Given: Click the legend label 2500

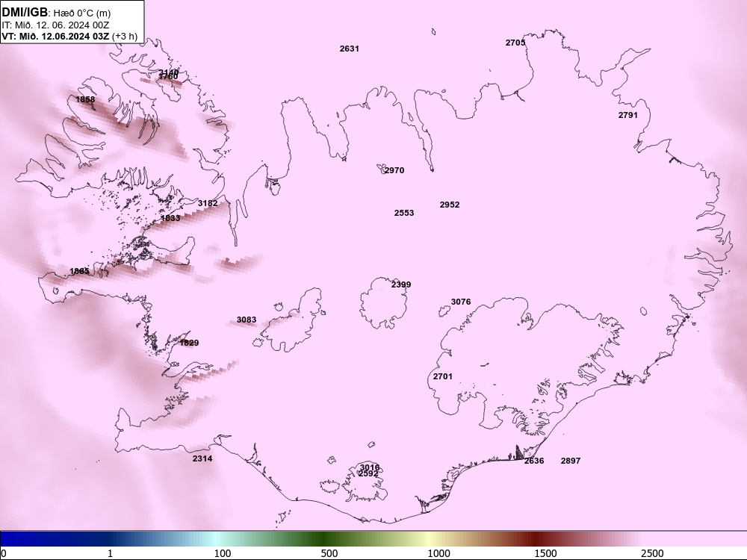Looking at the screenshot, I should [652, 553].
